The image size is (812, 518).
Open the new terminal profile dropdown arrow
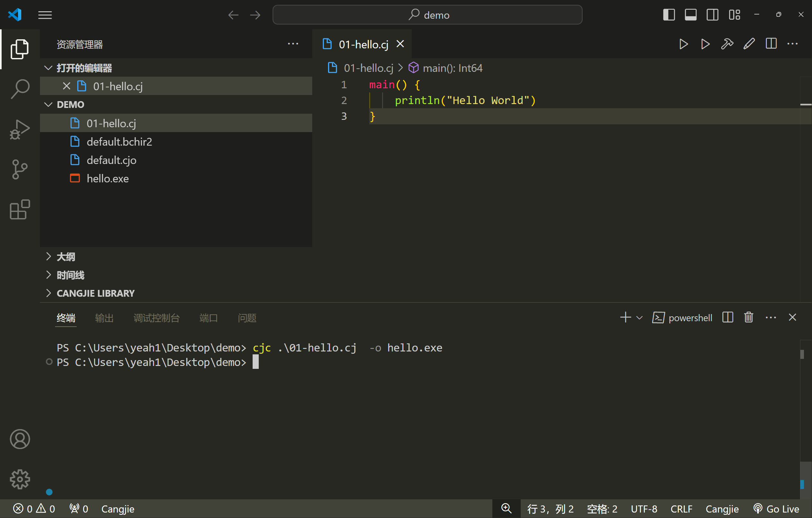tap(639, 318)
